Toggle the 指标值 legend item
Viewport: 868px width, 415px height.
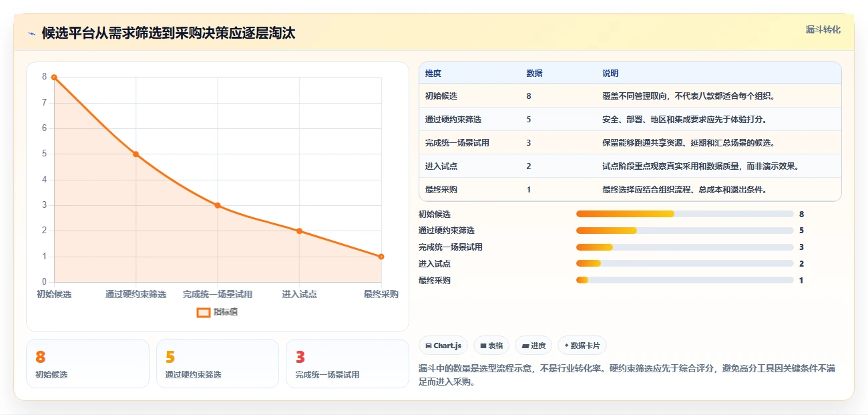[x=217, y=312]
